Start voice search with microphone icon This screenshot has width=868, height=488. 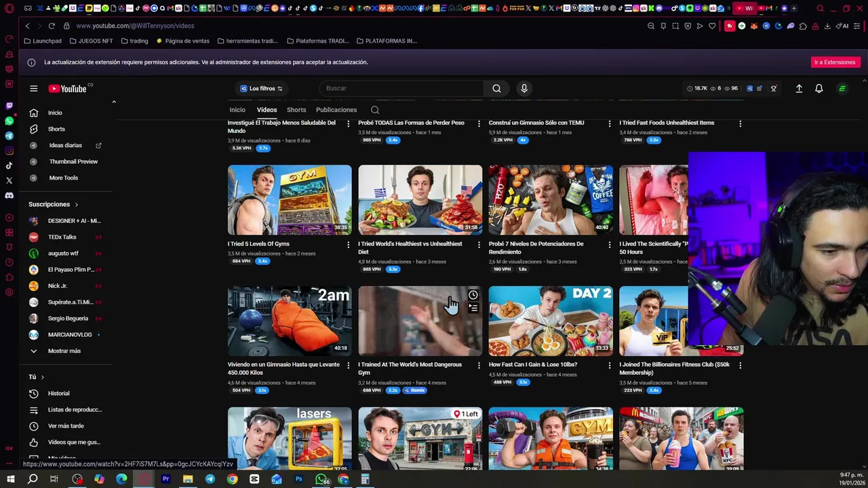(x=524, y=88)
